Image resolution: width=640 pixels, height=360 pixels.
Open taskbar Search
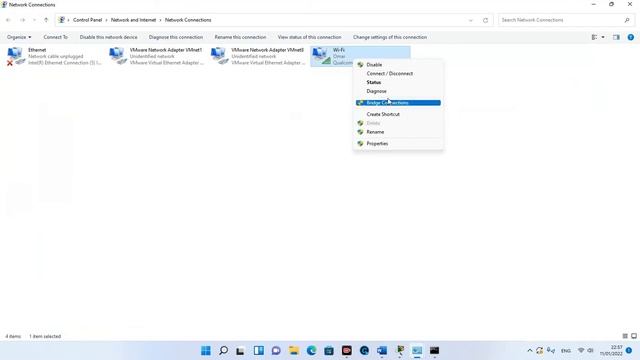coord(223,351)
